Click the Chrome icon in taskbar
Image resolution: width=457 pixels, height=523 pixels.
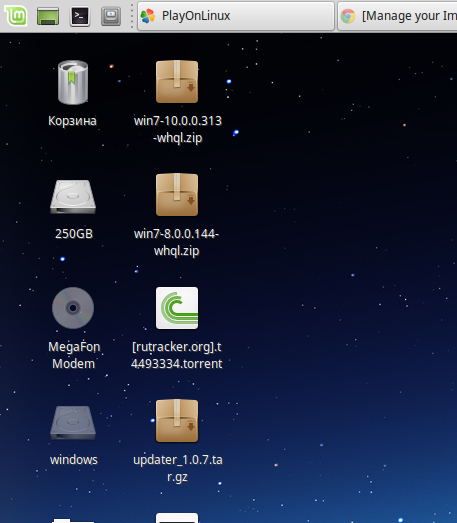(348, 16)
